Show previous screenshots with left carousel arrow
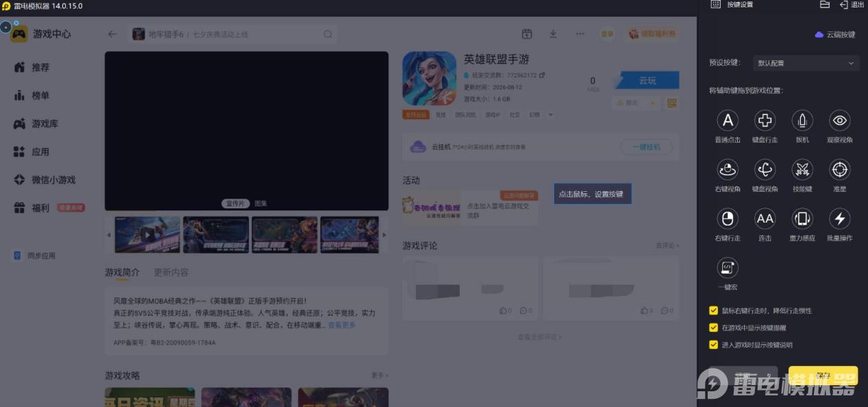 tap(108, 235)
